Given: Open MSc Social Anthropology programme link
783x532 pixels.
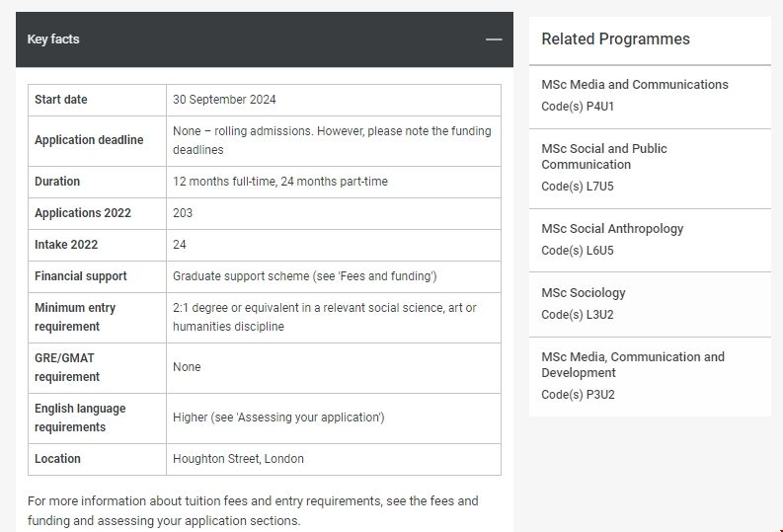Looking at the screenshot, I should click(612, 229).
